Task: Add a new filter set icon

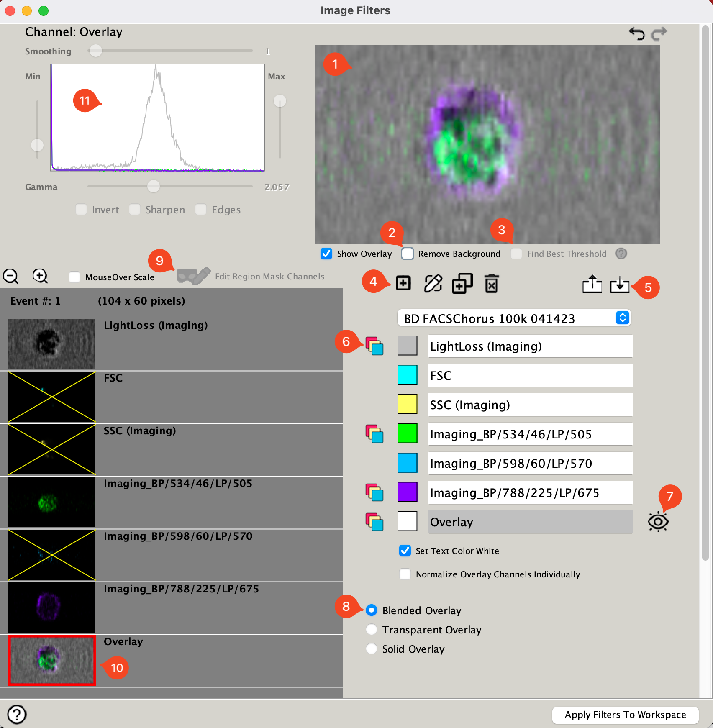Action: [x=403, y=284]
